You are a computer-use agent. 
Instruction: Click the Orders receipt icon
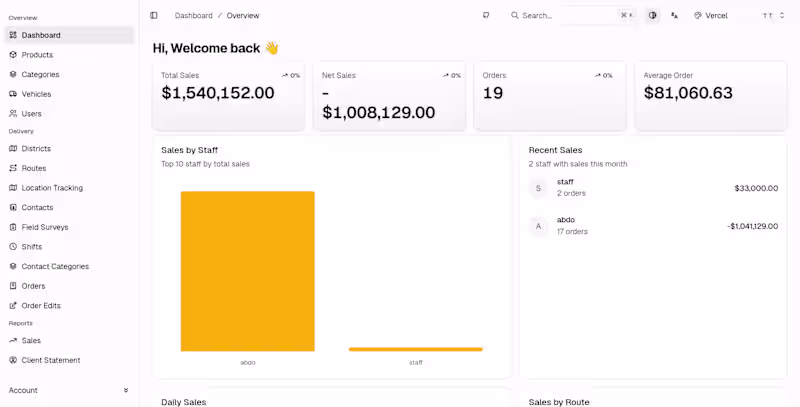point(13,286)
